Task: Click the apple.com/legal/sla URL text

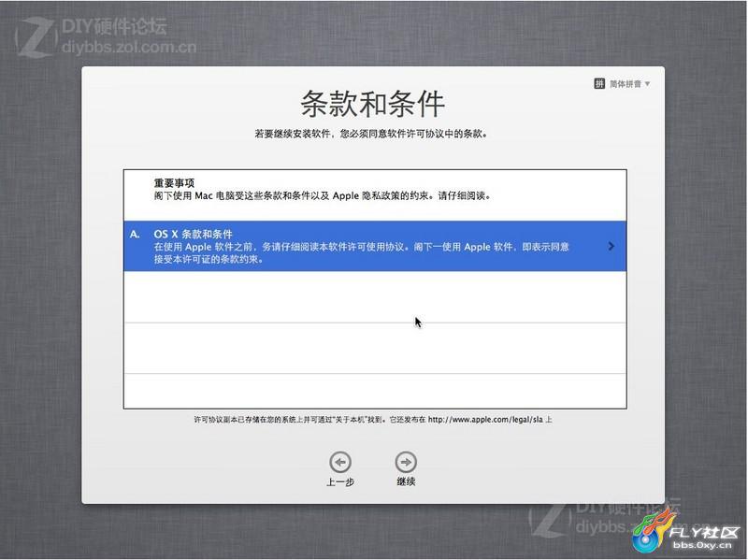Action: tap(485, 420)
